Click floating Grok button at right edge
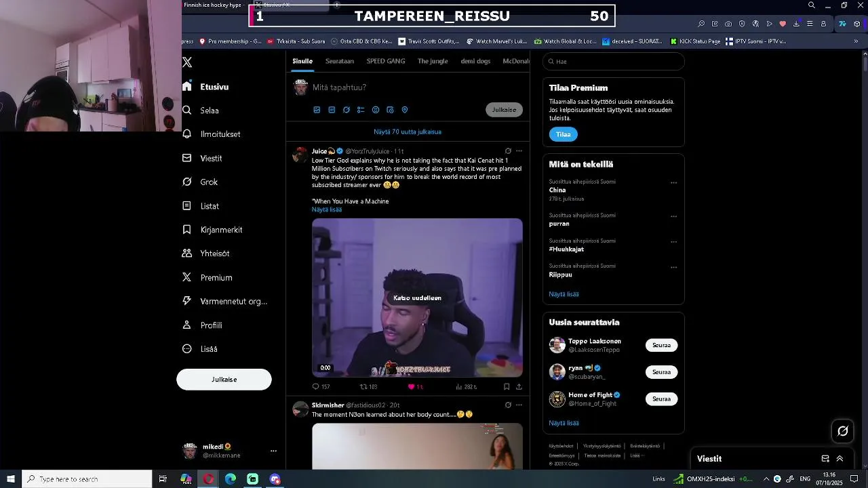This screenshot has width=868, height=488. [x=843, y=431]
